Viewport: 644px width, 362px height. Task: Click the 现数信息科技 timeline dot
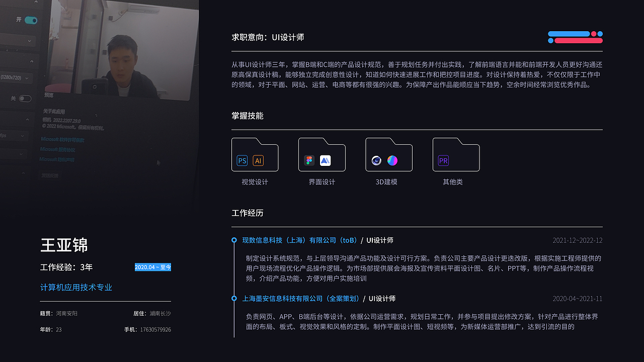[234, 240]
